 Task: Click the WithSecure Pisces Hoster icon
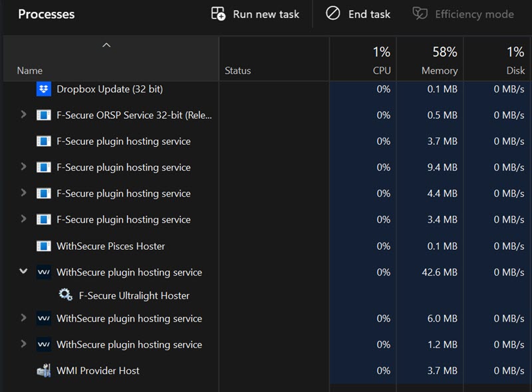pyautogui.click(x=44, y=246)
